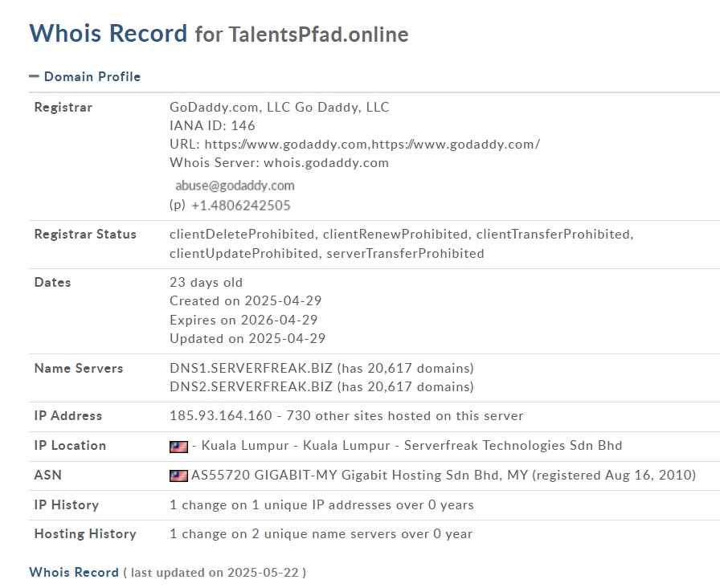The height and width of the screenshot is (588, 720).
Task: Select DNS1.SERVERFREAK.BIZ name server
Action: (252, 368)
